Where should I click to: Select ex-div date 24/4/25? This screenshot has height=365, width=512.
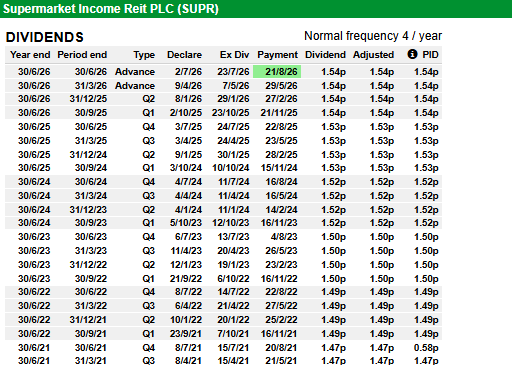coord(233,141)
